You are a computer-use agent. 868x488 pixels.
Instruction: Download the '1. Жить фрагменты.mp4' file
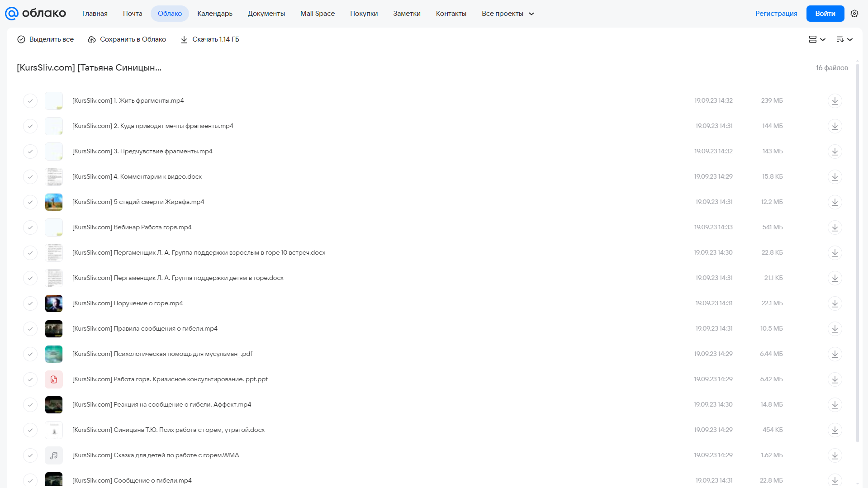(835, 101)
